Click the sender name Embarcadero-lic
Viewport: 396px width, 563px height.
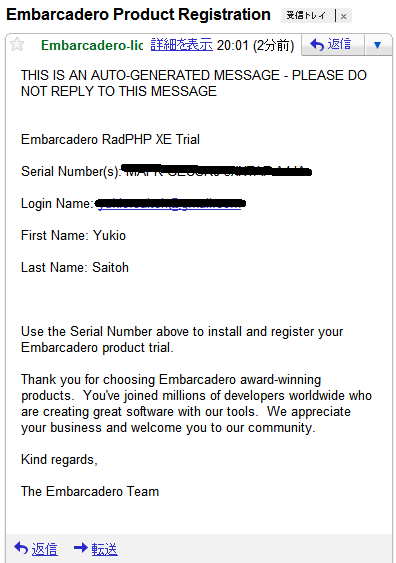pyautogui.click(x=92, y=45)
